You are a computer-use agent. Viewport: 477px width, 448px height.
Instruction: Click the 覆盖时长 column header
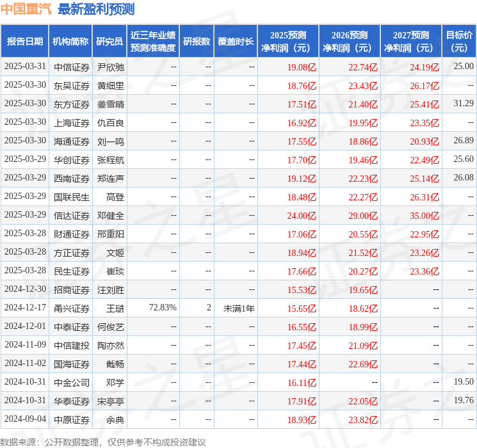click(236, 42)
